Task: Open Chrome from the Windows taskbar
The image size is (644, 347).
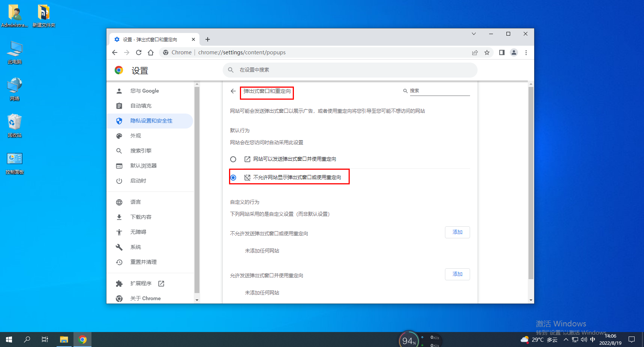Action: point(82,339)
